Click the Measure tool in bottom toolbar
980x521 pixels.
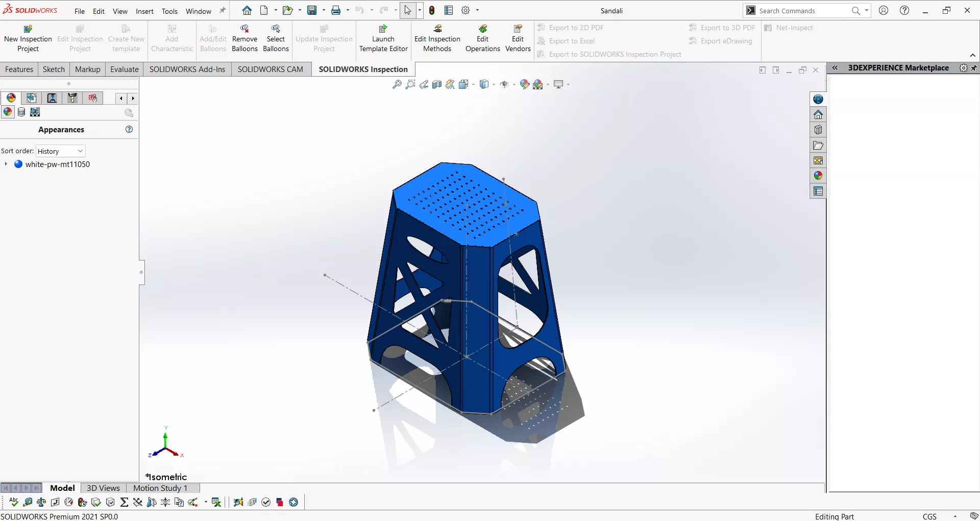tap(28, 503)
